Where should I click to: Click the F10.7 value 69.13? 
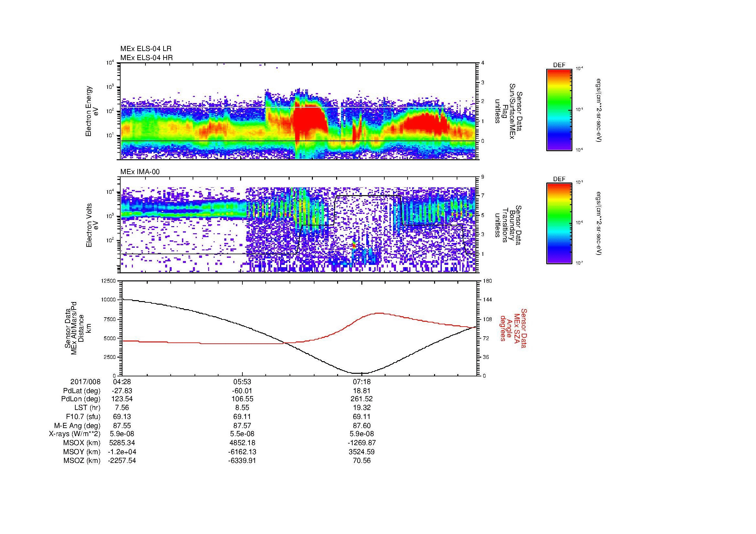click(122, 416)
